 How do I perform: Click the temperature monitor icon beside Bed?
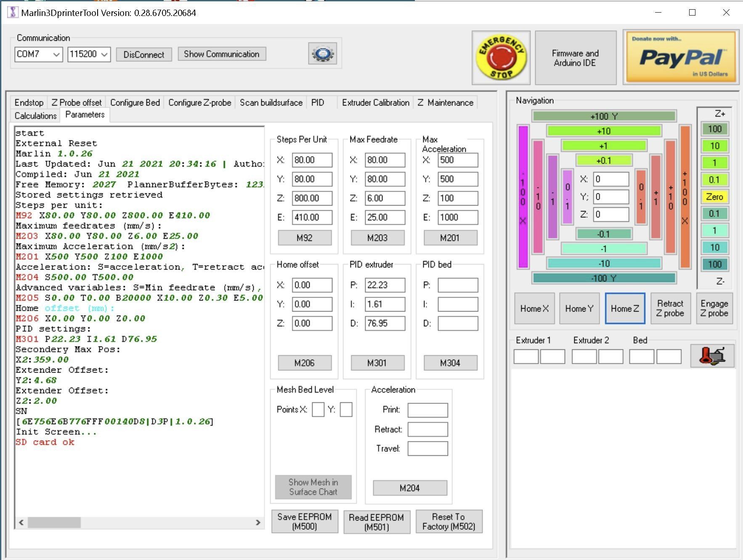coord(712,356)
